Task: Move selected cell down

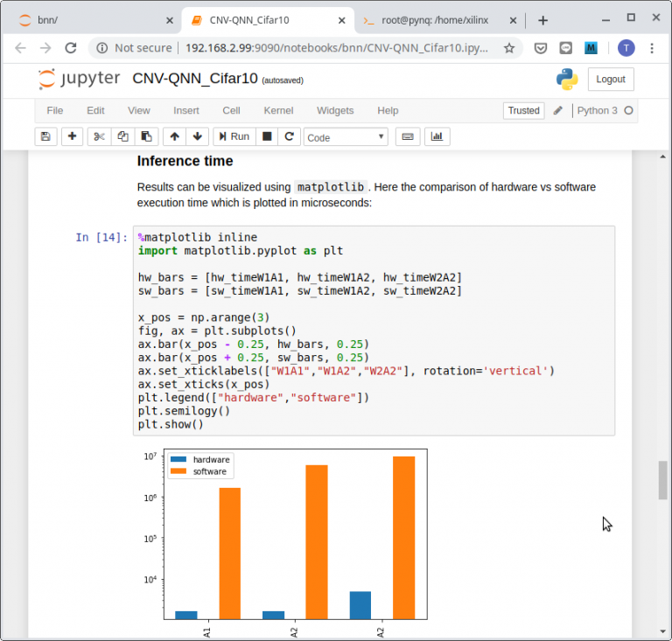Action: click(x=197, y=136)
